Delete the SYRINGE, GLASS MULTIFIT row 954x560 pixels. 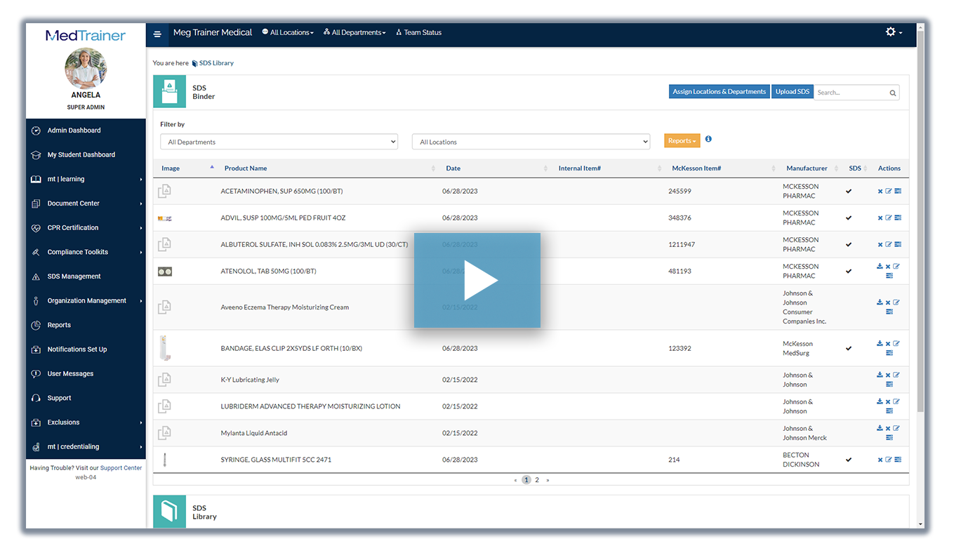(880, 460)
